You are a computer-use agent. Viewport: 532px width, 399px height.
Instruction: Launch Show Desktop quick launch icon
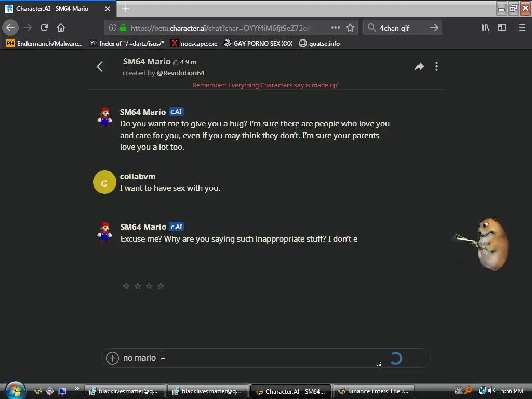[x=62, y=391]
